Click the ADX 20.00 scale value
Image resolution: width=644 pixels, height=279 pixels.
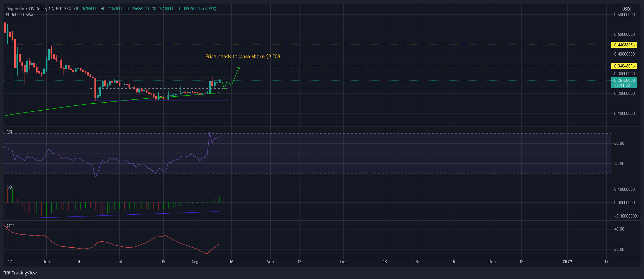[619, 249]
